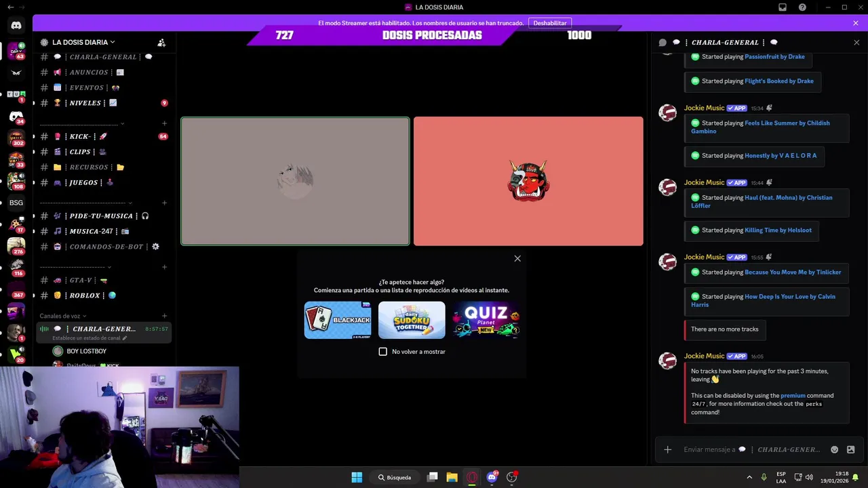Launch the Sudoku Together activity card

pos(412,320)
